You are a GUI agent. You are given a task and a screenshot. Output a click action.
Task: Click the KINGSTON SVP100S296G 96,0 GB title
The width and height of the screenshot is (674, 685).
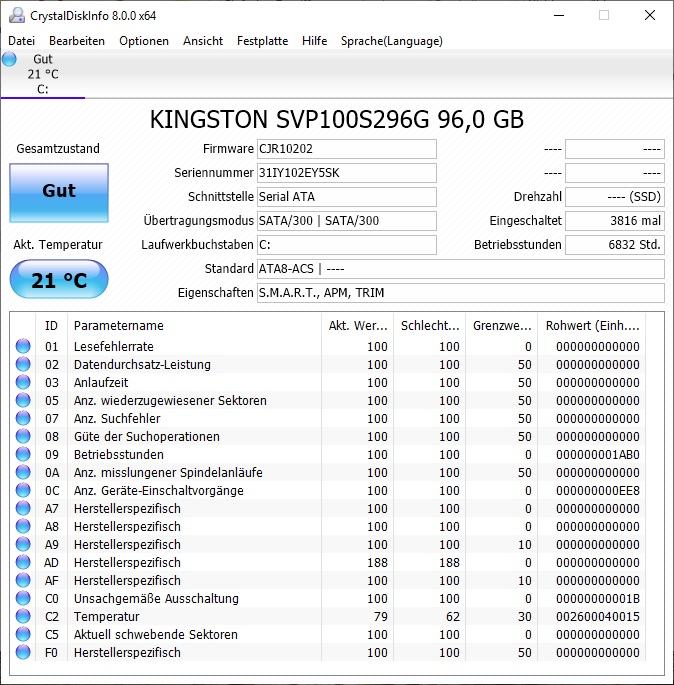click(337, 119)
